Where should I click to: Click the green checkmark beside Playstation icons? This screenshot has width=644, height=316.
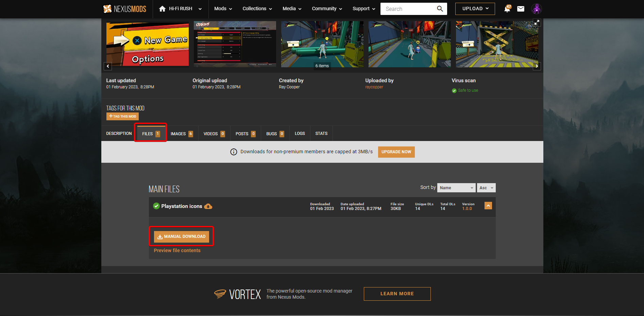coord(156,206)
